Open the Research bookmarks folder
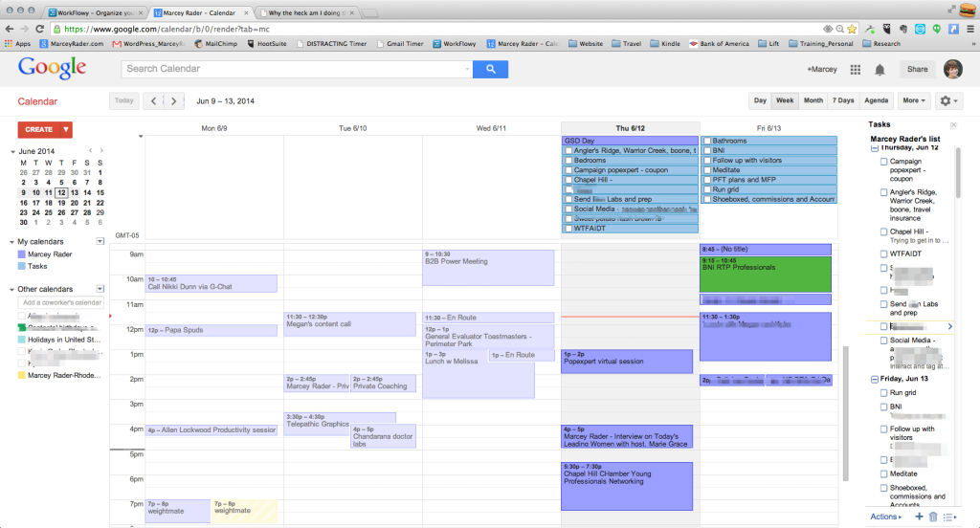 [881, 44]
